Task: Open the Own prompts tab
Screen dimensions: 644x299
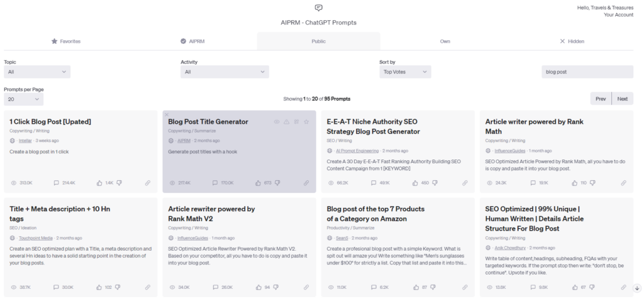Action: [445, 41]
